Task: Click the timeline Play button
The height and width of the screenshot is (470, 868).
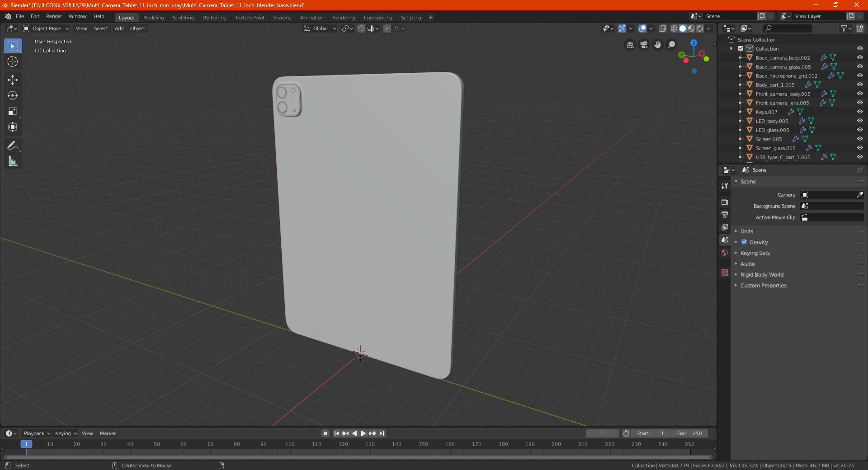Action: pos(363,433)
